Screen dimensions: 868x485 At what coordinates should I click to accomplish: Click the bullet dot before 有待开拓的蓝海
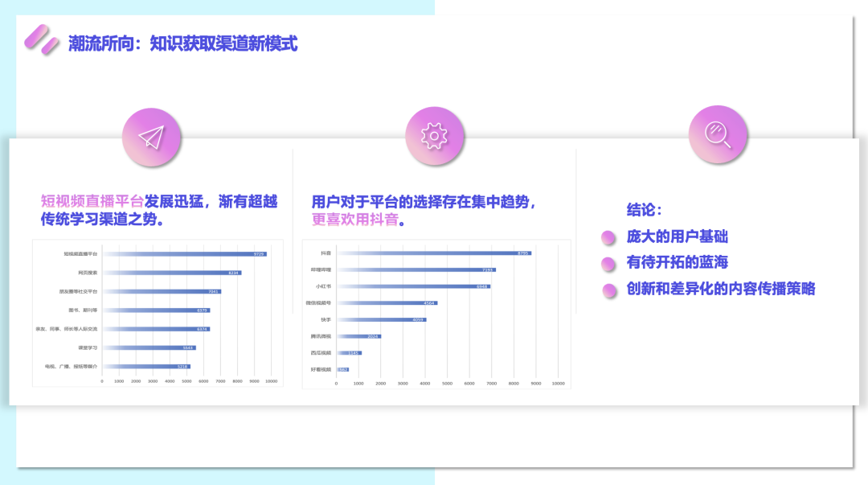tap(608, 263)
